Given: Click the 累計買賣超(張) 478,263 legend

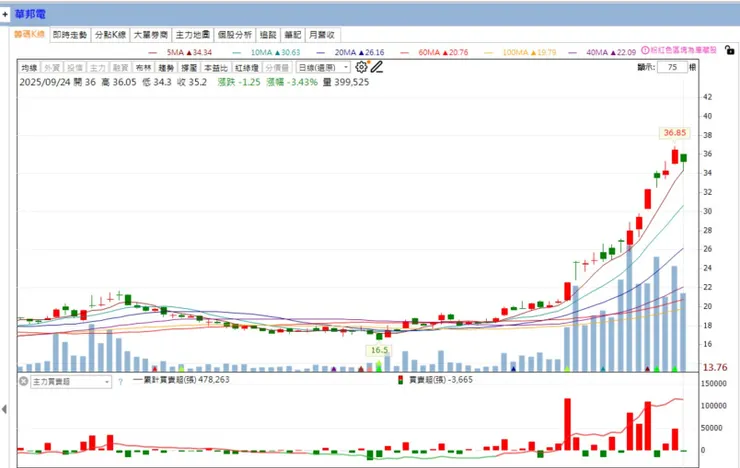Looking at the screenshot, I should [181, 379].
